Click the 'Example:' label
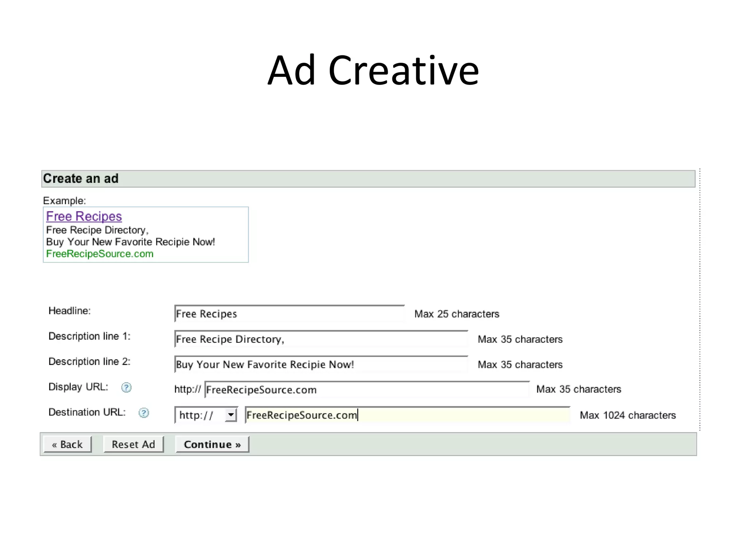 [65, 201]
